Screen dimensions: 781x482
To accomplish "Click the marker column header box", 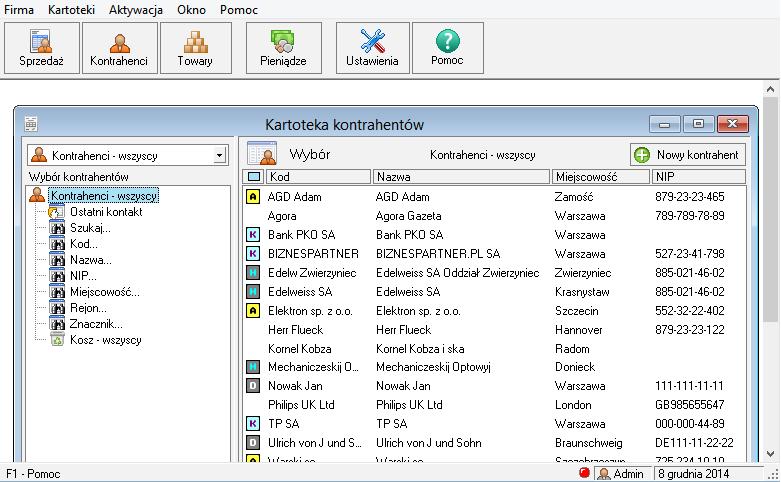I will (x=254, y=177).
